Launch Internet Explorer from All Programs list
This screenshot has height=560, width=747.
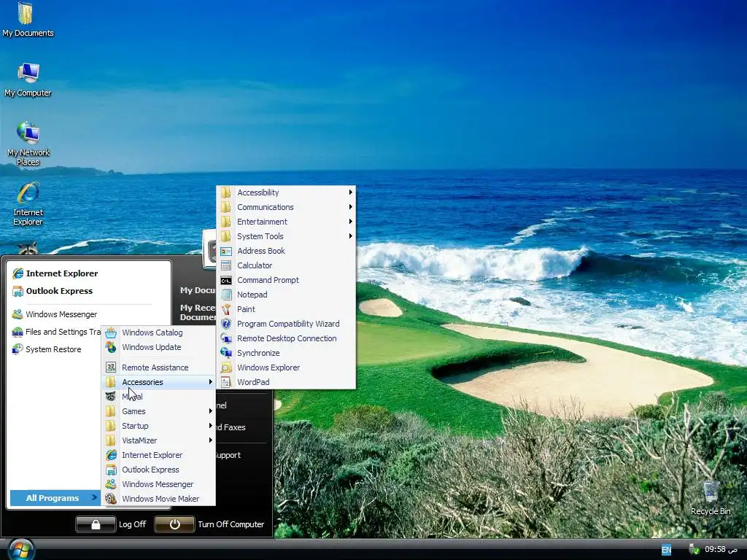coord(158,455)
